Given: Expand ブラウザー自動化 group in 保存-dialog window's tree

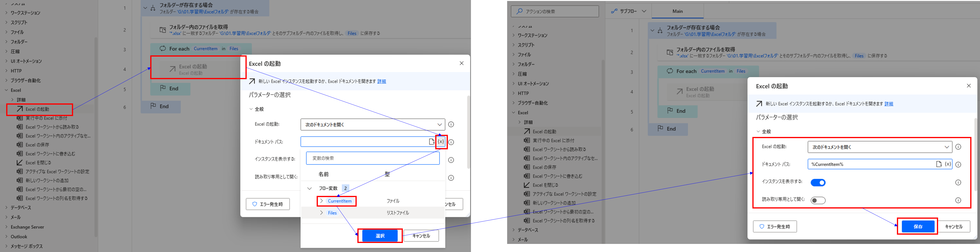Looking at the screenshot, I should click(514, 103).
